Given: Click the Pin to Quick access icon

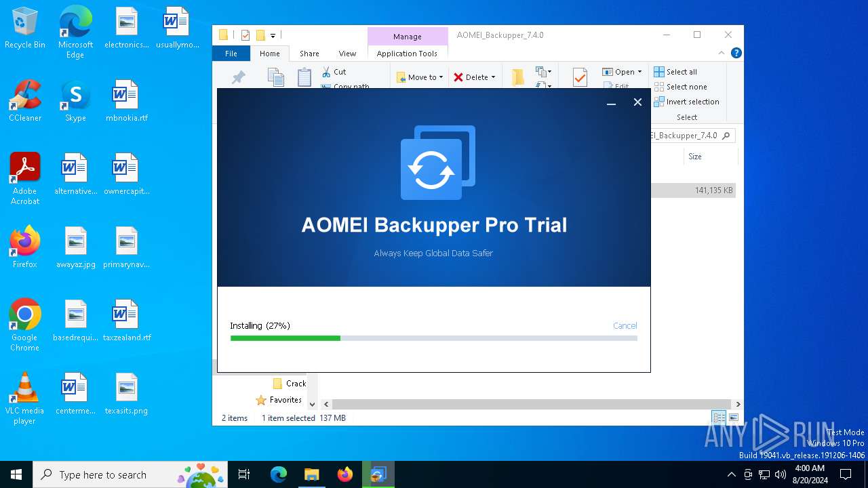Looking at the screenshot, I should tap(238, 78).
